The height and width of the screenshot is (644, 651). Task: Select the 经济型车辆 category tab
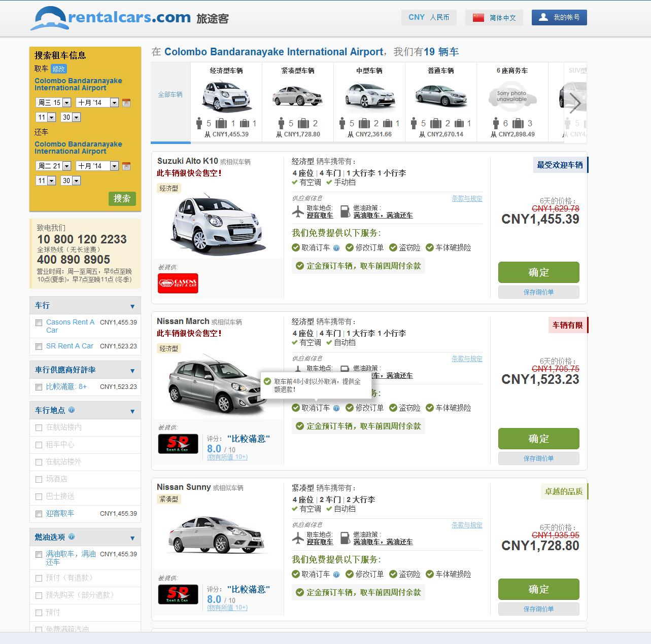pos(226,102)
